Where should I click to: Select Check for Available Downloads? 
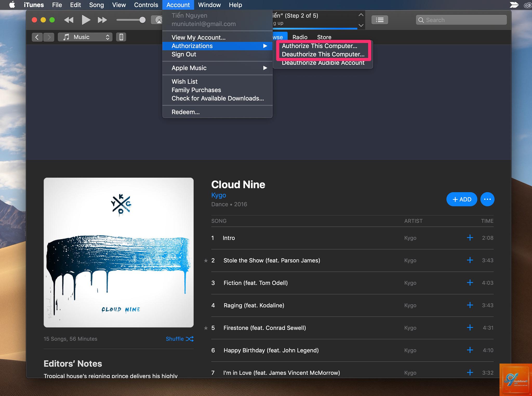217,98
